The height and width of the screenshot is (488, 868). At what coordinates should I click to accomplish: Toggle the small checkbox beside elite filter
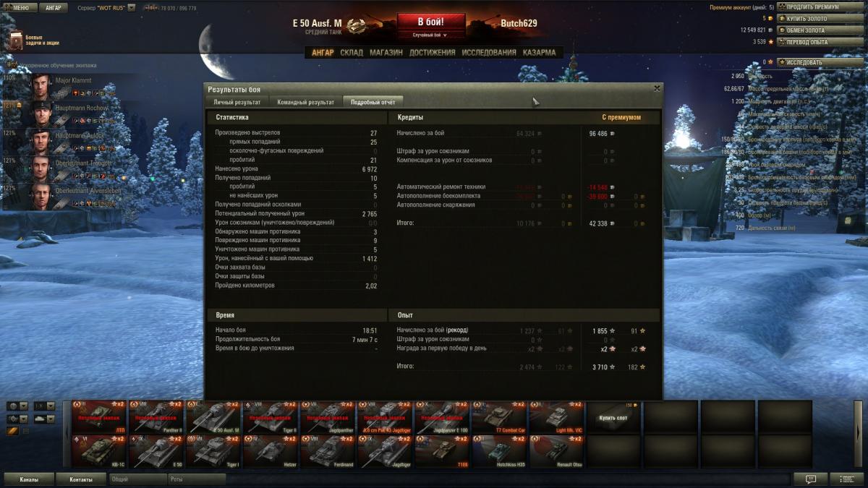pyautogui.click(x=26, y=431)
